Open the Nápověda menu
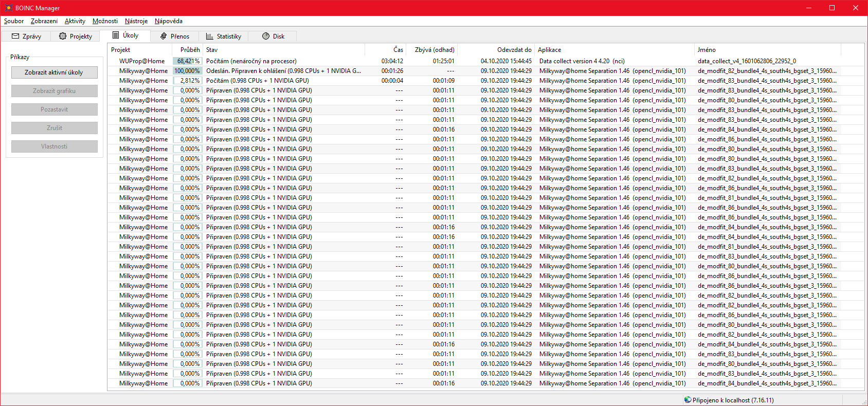The image size is (868, 406). (169, 21)
